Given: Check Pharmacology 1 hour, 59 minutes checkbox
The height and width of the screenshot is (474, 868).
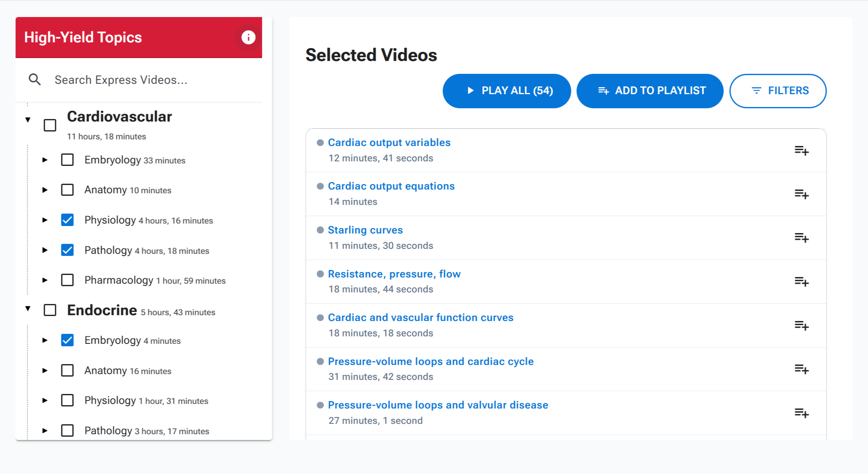Looking at the screenshot, I should click(x=67, y=280).
